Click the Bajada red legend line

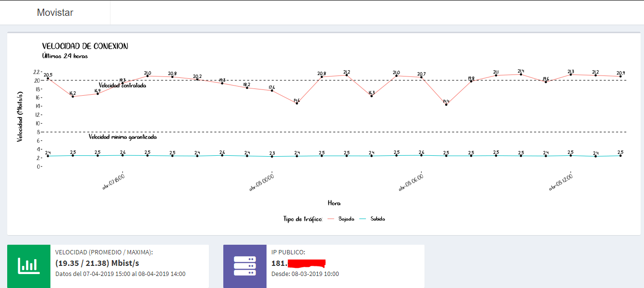[x=330, y=219]
